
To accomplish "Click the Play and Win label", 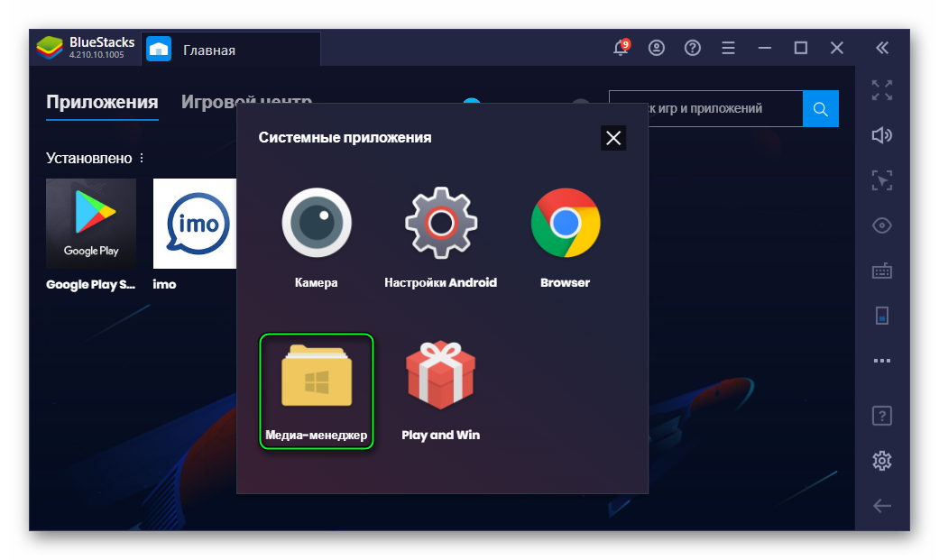I will pyautogui.click(x=441, y=436).
